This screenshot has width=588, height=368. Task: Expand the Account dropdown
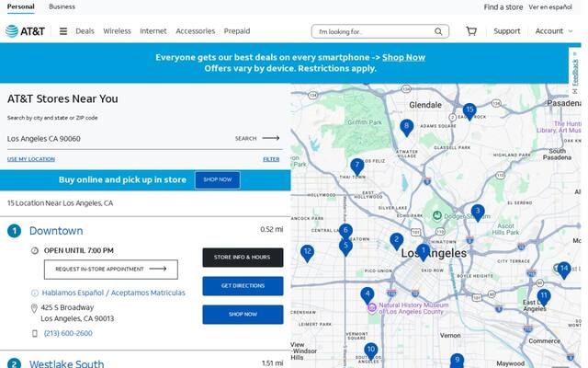[x=554, y=31]
